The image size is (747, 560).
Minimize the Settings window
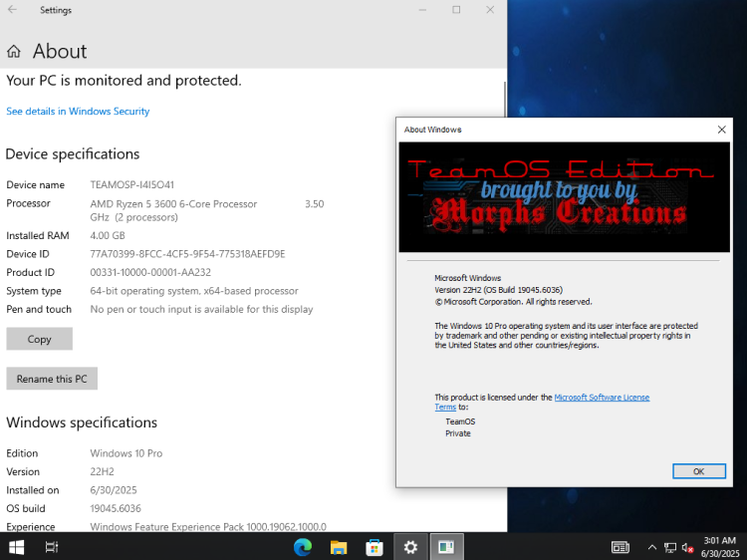422,10
